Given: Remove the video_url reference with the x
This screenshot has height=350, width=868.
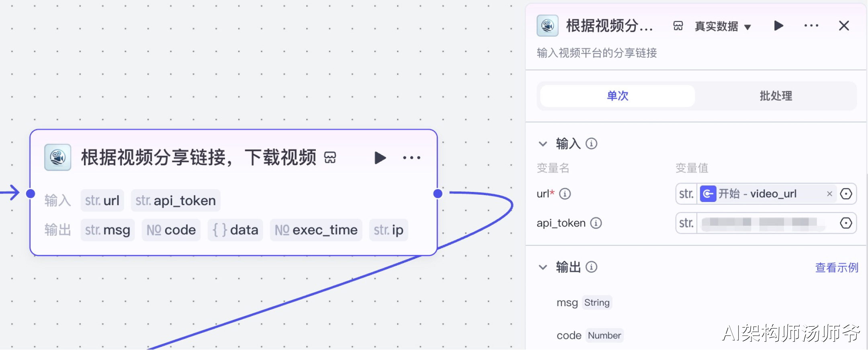Looking at the screenshot, I should [829, 194].
